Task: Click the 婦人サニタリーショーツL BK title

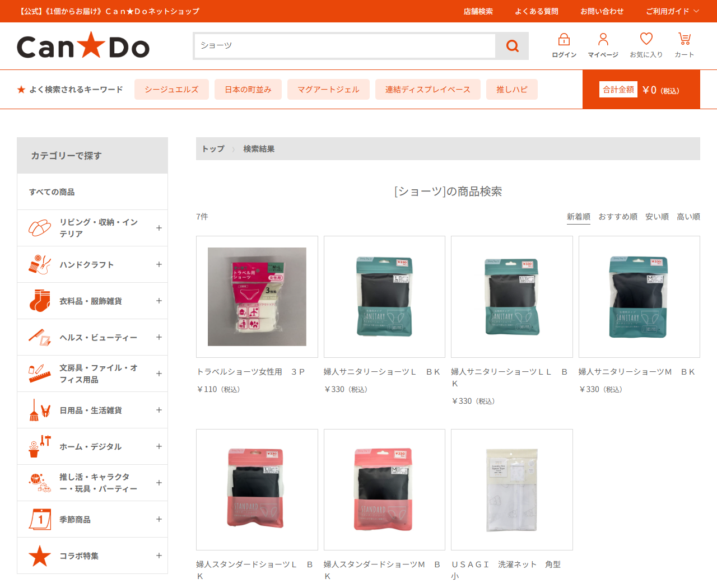Action: point(382,372)
